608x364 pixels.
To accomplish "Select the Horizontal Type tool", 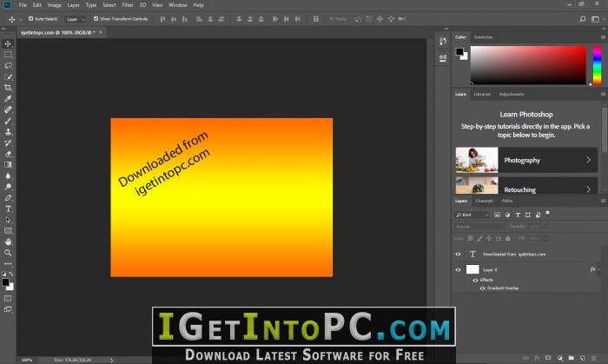I will 8,209.
